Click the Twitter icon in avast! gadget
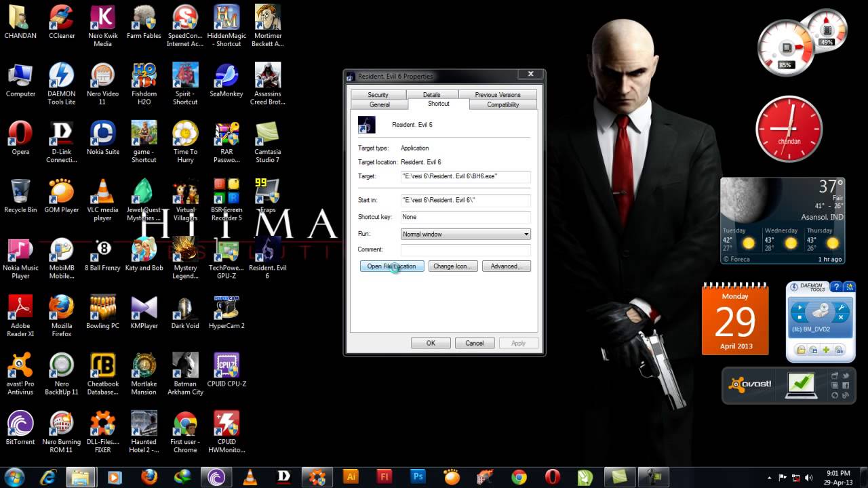This screenshot has width=868, height=488. [846, 375]
